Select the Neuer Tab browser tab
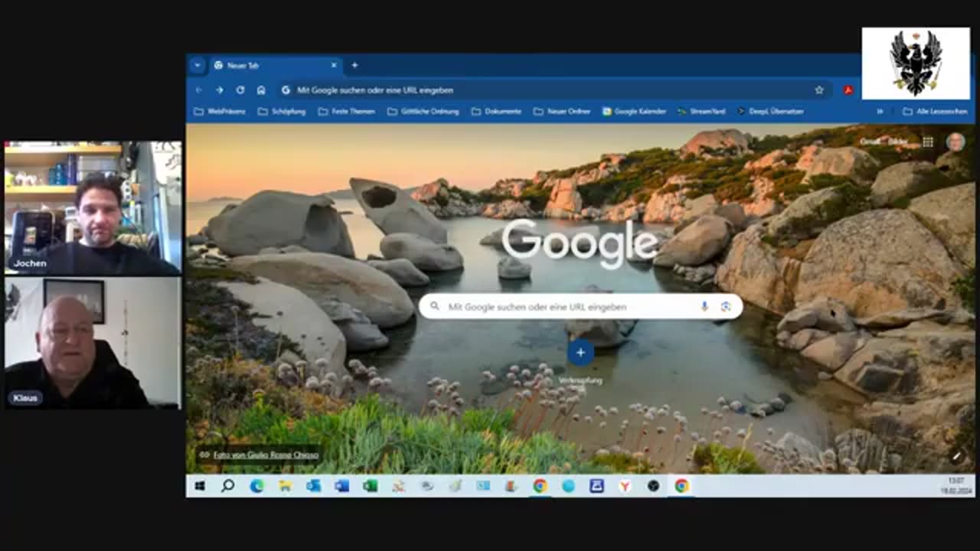The image size is (980, 551). tap(276, 66)
